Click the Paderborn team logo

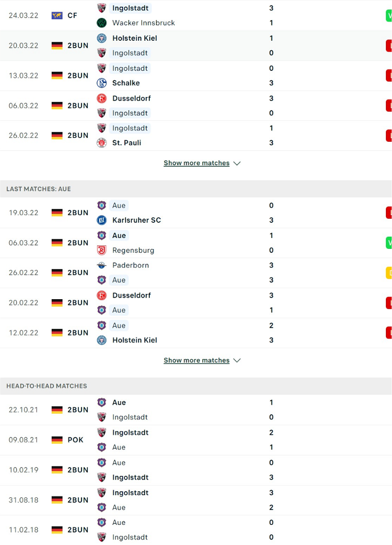tap(102, 265)
